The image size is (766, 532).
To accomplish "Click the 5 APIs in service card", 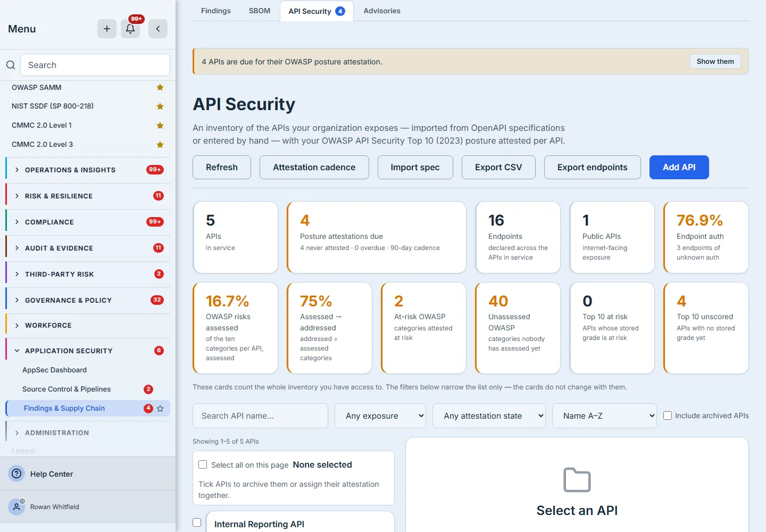I will (236, 237).
